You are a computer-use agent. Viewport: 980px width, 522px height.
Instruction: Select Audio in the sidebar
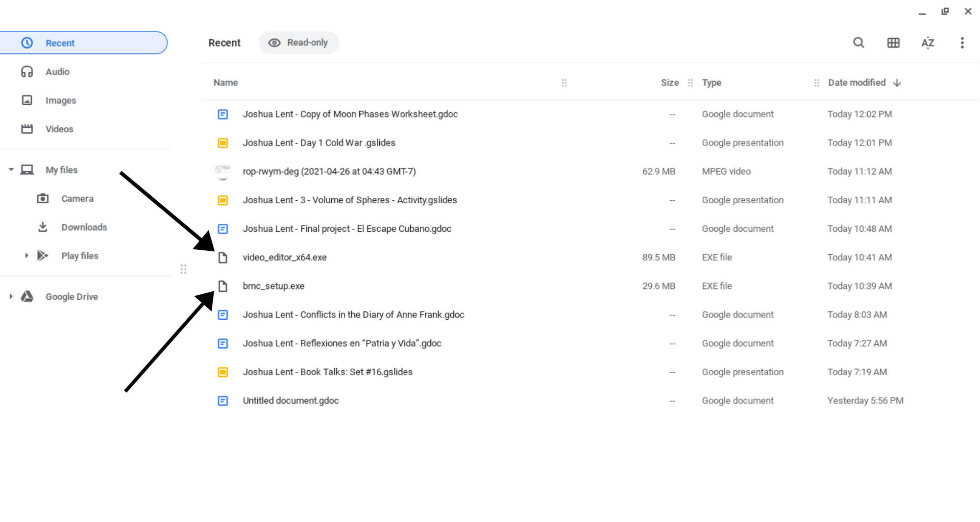pyautogui.click(x=57, y=72)
